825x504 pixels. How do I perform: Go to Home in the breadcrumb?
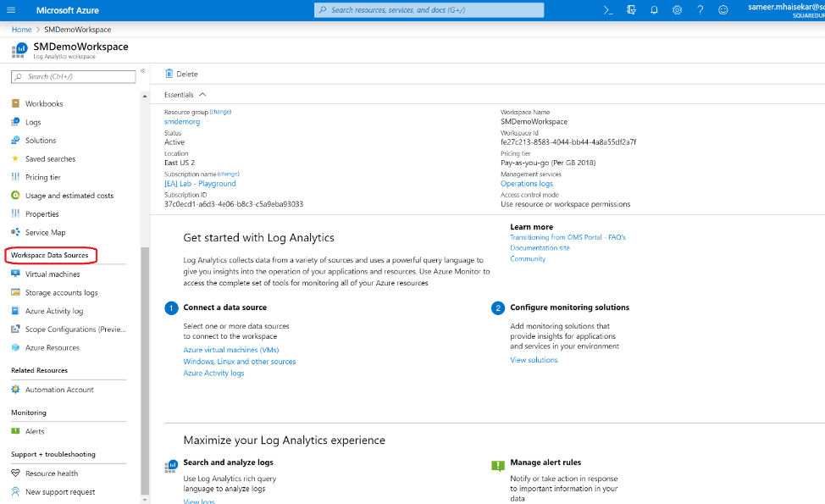21,30
